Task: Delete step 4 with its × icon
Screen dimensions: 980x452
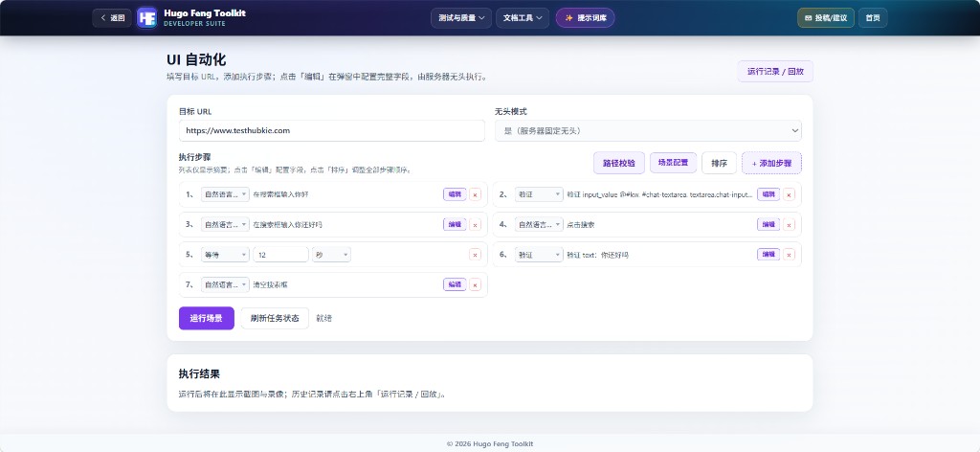Action: click(789, 225)
